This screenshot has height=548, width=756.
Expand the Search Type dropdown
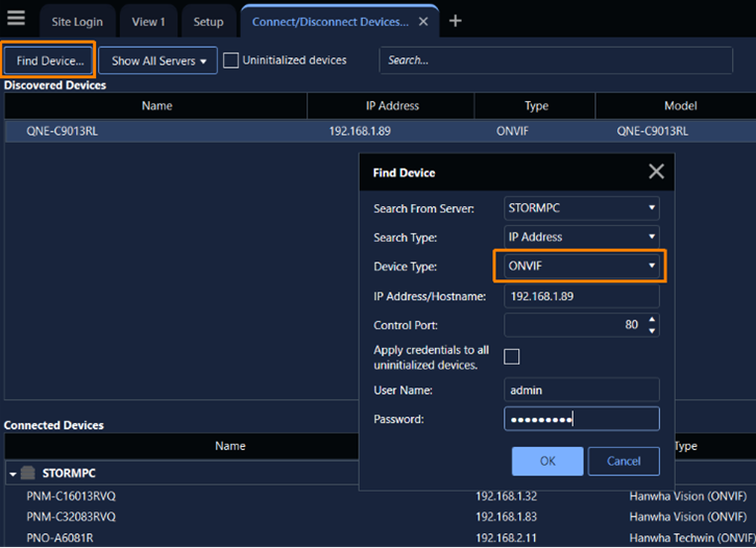pyautogui.click(x=582, y=237)
